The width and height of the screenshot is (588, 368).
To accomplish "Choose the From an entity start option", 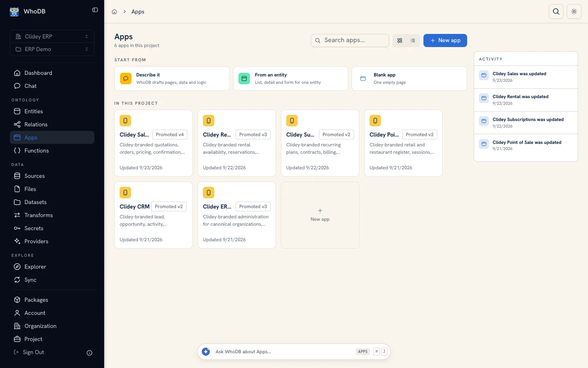I will 291,79.
